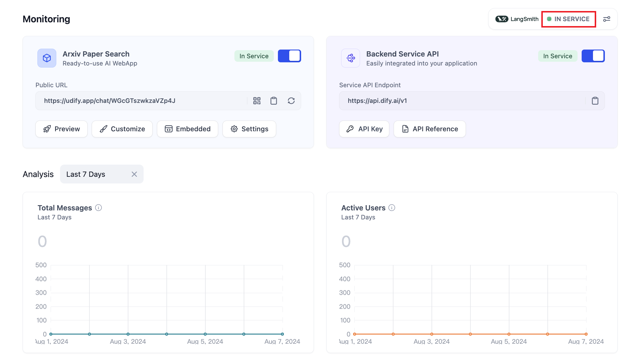Turn off the Backend Service API toggle

pos(593,56)
